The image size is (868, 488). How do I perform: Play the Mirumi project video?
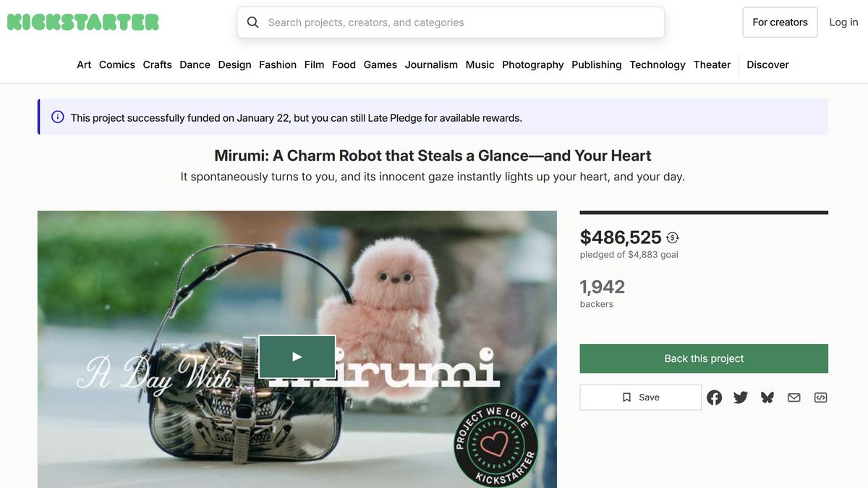(x=297, y=356)
